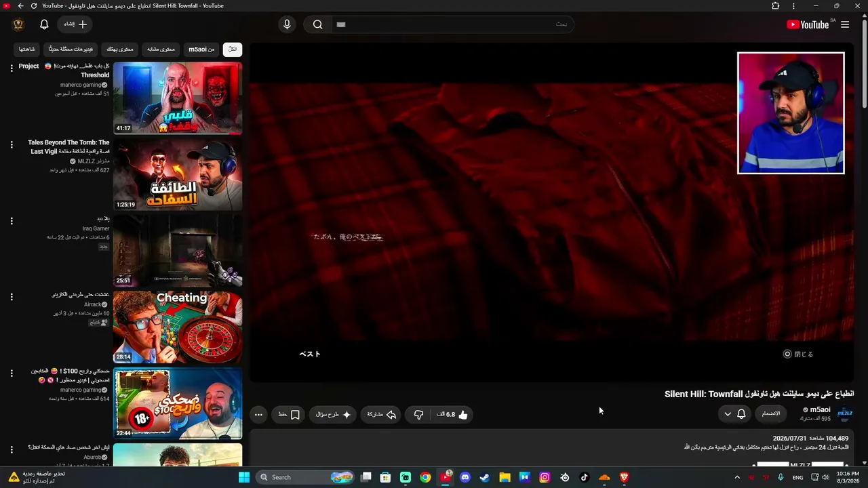Open the Project Threshold video thumbnail
Image resolution: width=868 pixels, height=488 pixels.
tap(178, 98)
